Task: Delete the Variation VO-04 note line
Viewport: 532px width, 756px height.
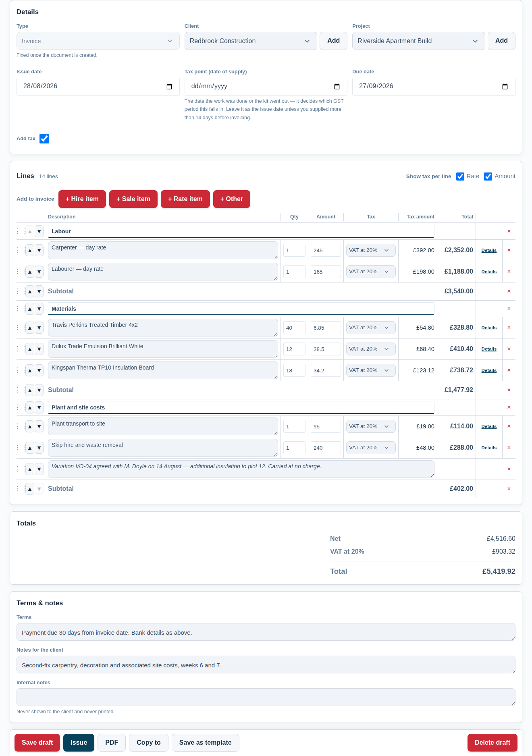Action: click(509, 469)
